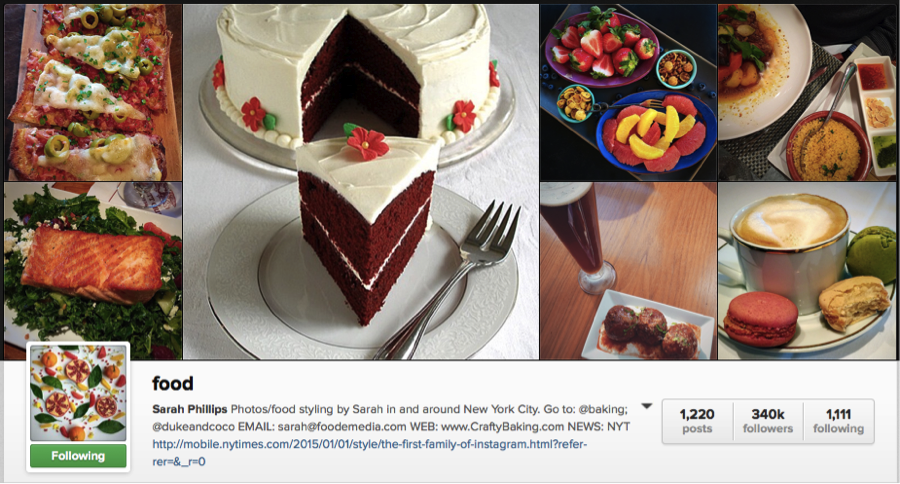Open the meatballs and drink photo

point(629,271)
